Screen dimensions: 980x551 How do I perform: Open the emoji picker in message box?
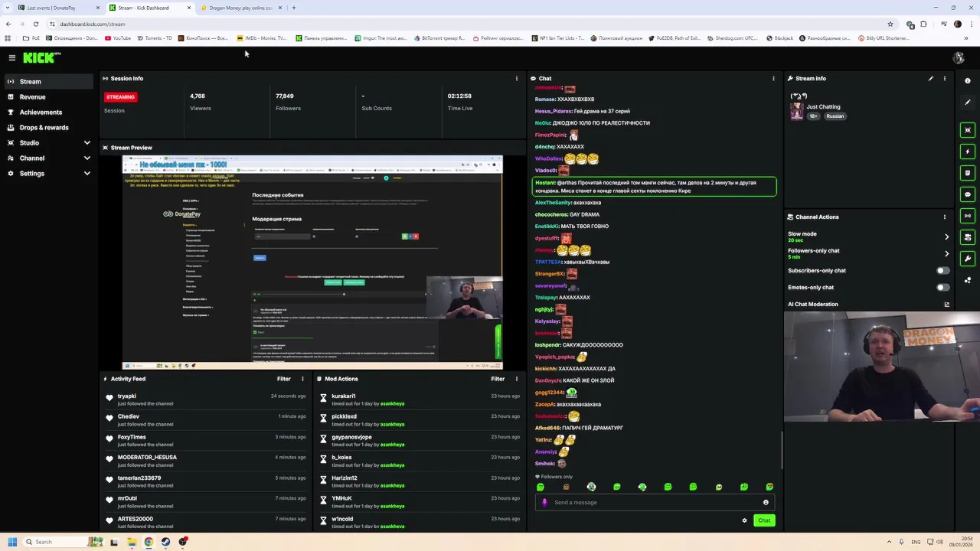point(766,503)
